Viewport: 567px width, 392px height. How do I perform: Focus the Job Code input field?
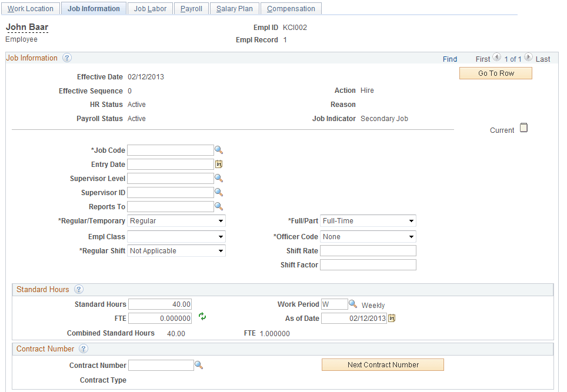coord(171,150)
